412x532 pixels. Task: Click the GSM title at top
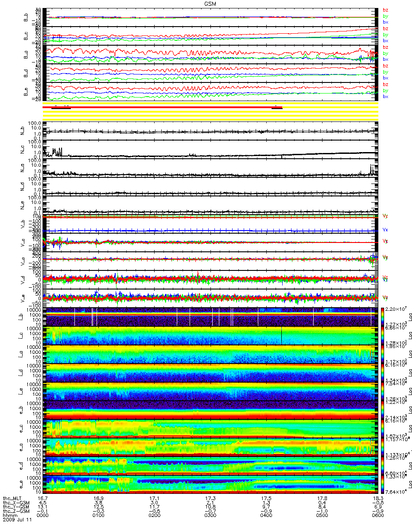[210, 3]
